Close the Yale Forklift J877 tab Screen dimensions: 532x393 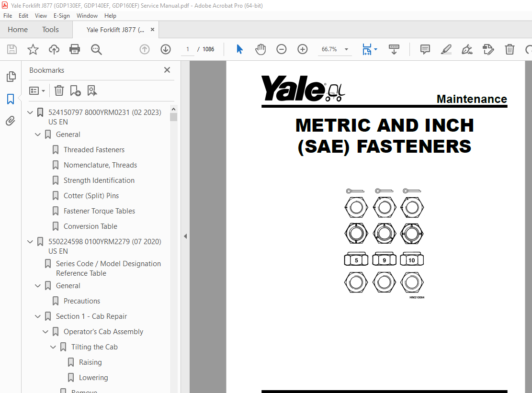(x=152, y=30)
